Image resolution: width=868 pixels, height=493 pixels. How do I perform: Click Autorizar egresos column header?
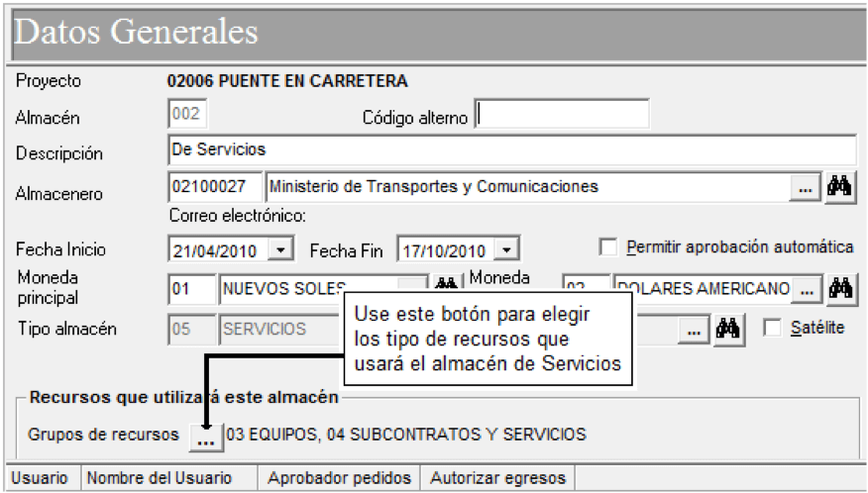[497, 477]
